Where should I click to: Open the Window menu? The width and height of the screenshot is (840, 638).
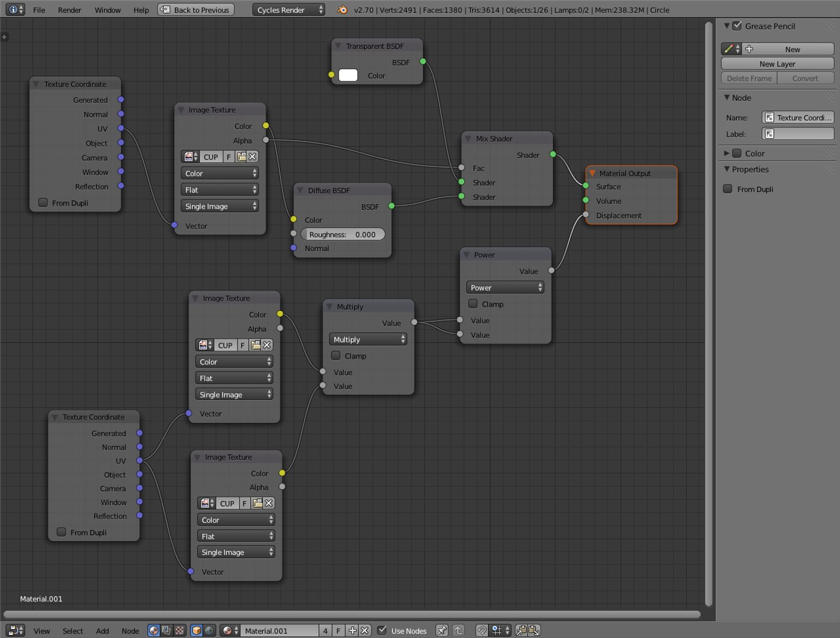108,9
